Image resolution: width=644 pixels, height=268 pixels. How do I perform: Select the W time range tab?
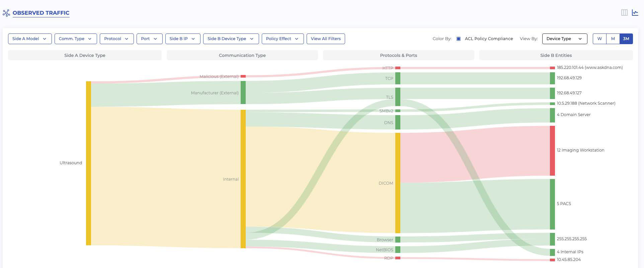click(x=599, y=39)
